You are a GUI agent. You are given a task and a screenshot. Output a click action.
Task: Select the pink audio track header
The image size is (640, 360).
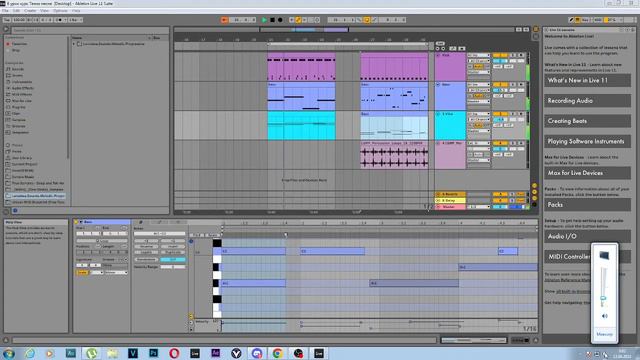coord(450,155)
